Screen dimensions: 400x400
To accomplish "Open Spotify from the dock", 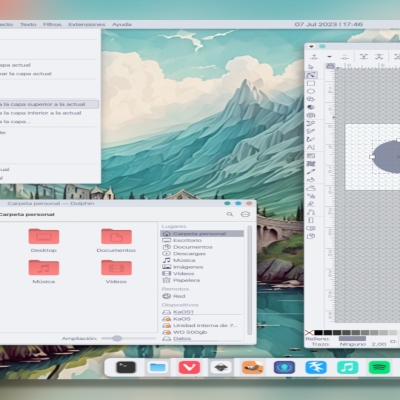I will [x=379, y=367].
